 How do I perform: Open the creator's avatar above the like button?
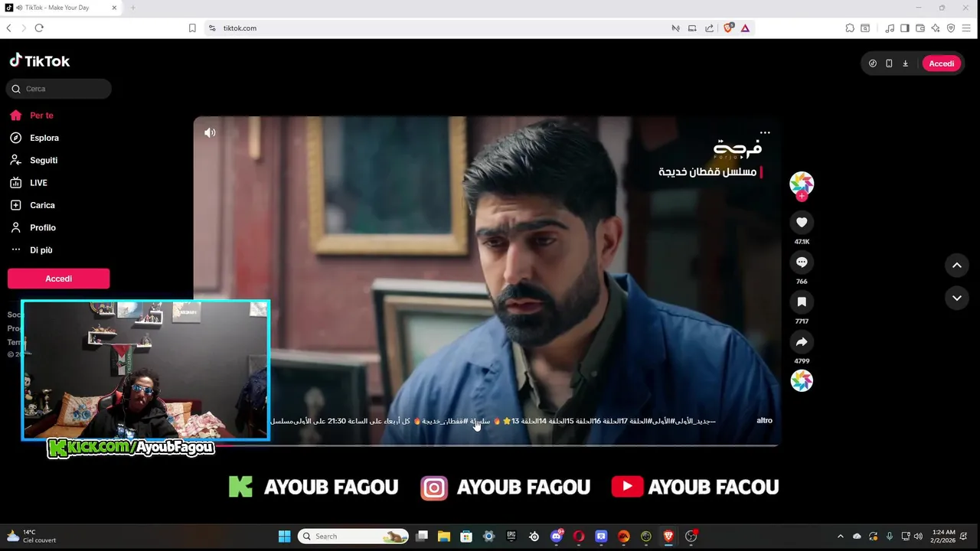pyautogui.click(x=802, y=183)
